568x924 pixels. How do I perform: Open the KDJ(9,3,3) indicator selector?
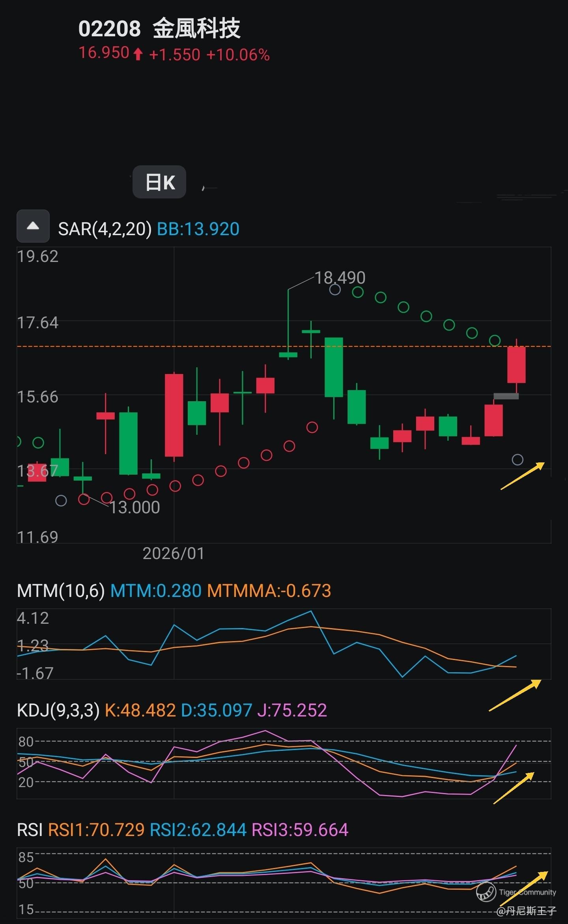pyautogui.click(x=58, y=711)
